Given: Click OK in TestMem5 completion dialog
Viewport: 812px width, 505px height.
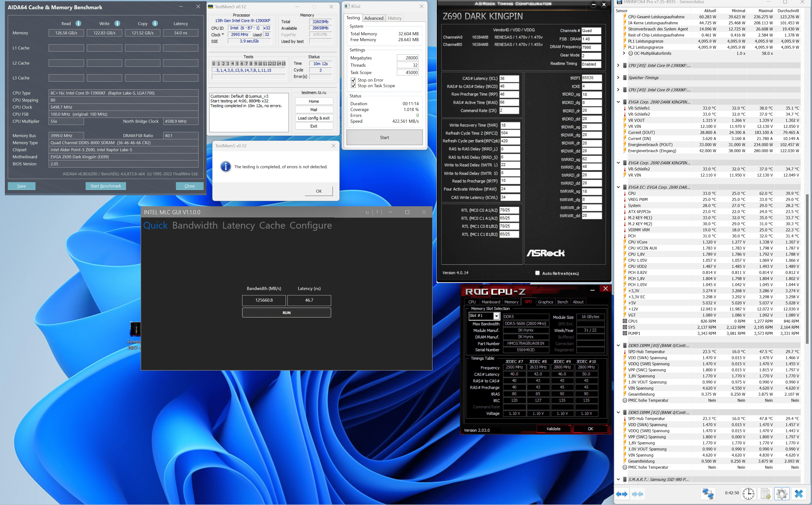Looking at the screenshot, I should 319,191.
